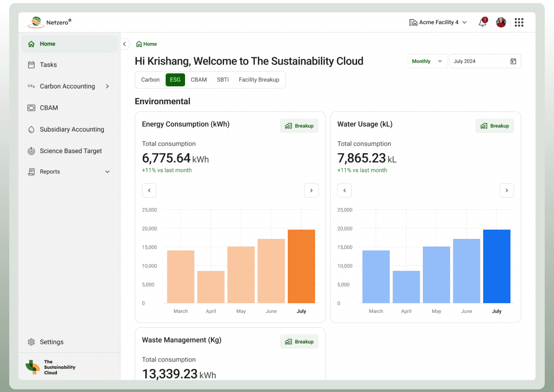Open the calendar icon in date field
The width and height of the screenshot is (554, 392).
coord(513,61)
